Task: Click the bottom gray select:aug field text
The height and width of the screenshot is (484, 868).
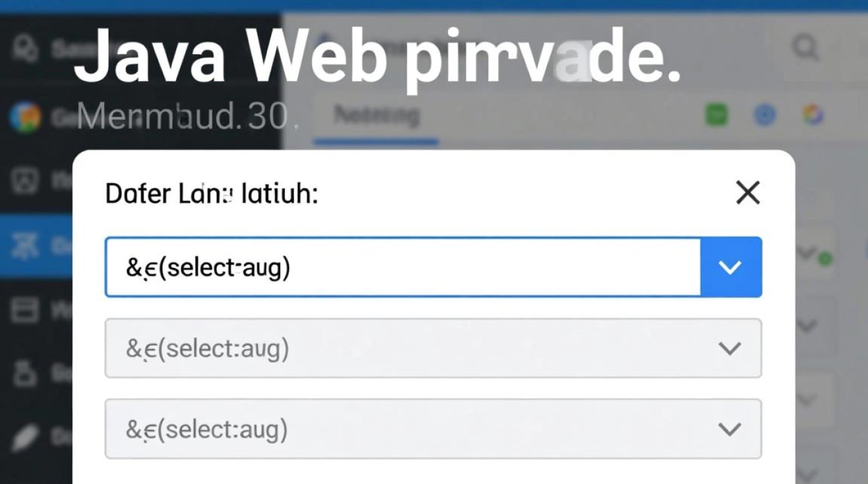Action: [x=207, y=429]
